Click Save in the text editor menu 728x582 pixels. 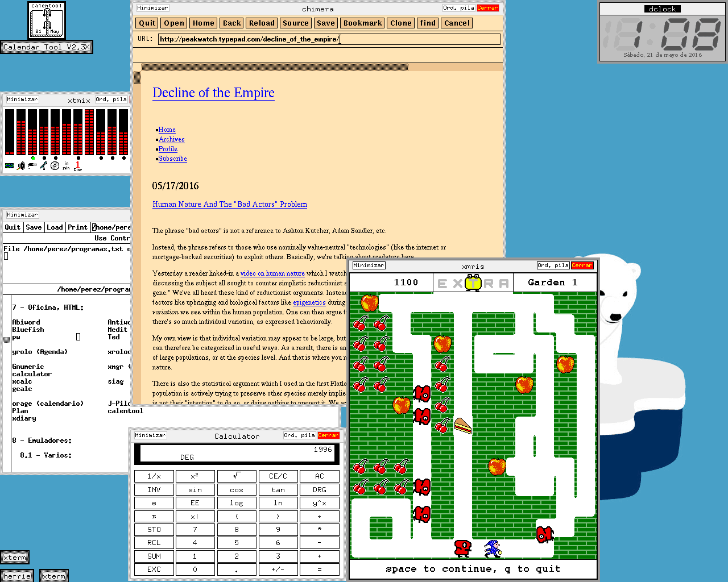coord(34,227)
